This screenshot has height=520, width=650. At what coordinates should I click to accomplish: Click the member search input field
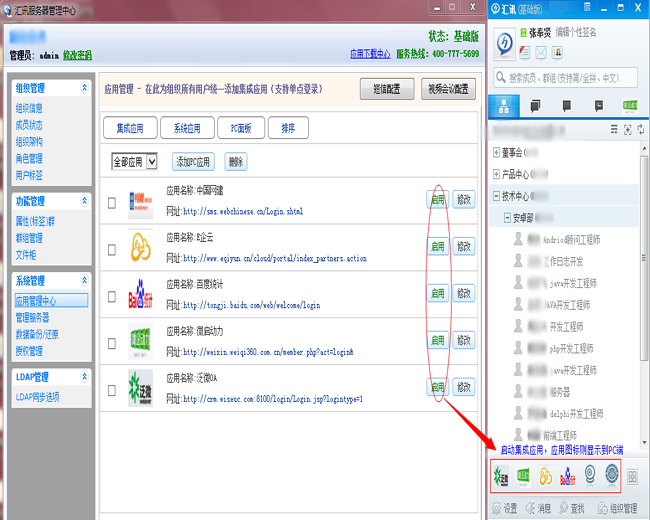click(x=565, y=78)
